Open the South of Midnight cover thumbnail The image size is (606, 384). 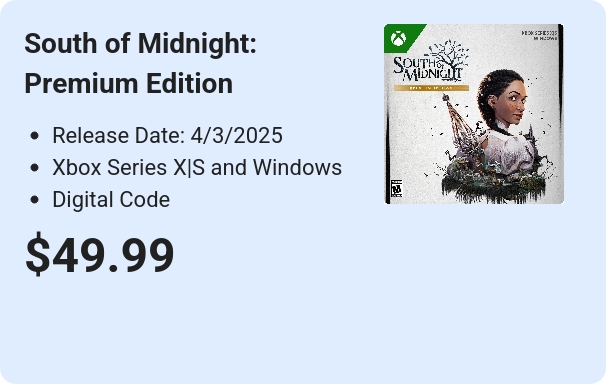tap(474, 114)
